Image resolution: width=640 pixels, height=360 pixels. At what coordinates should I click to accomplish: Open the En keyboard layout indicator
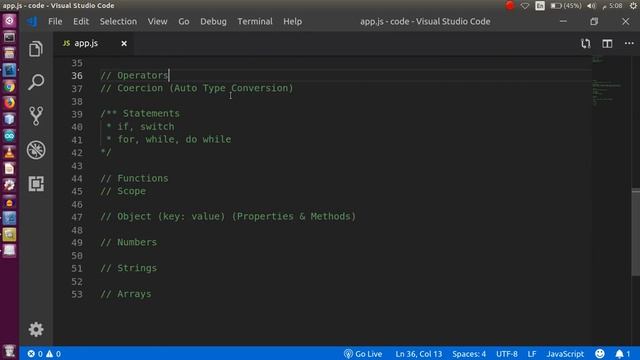(x=540, y=6)
